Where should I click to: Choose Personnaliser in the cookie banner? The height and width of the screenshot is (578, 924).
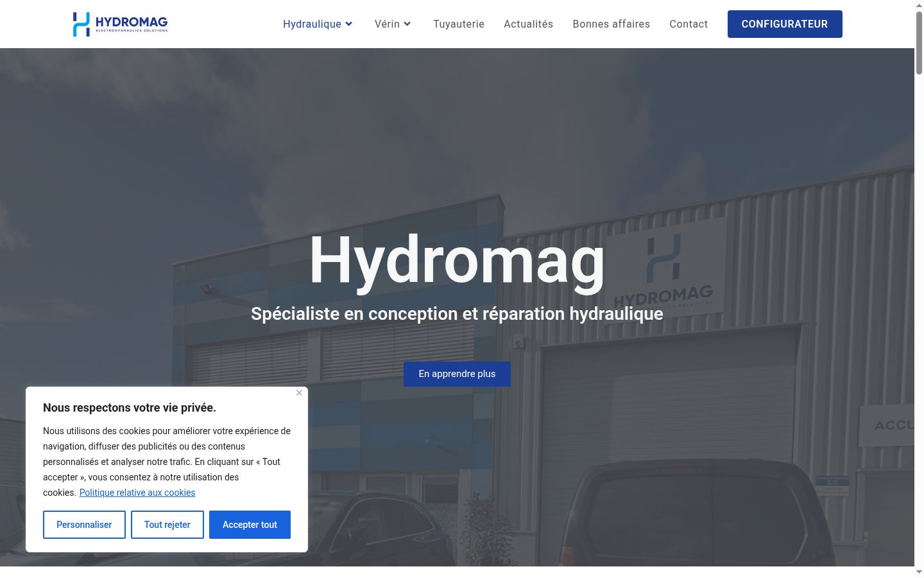pyautogui.click(x=84, y=525)
